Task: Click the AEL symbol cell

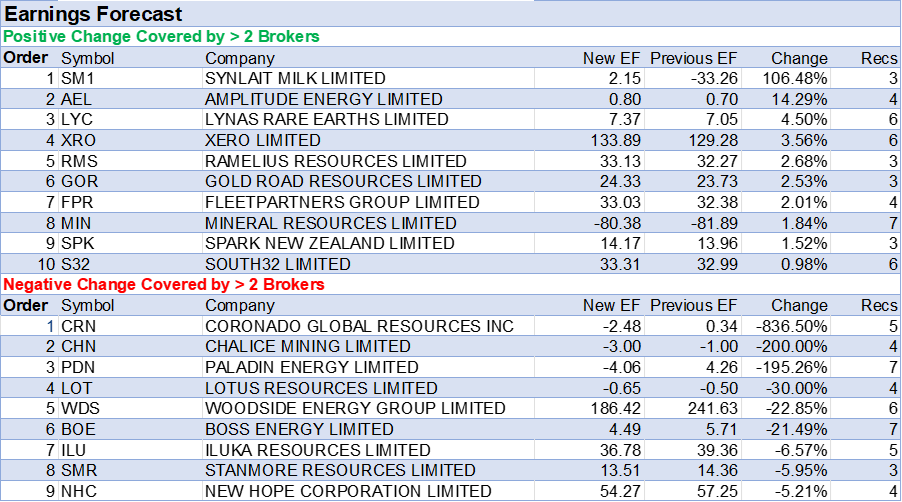Action: pyautogui.click(x=77, y=99)
